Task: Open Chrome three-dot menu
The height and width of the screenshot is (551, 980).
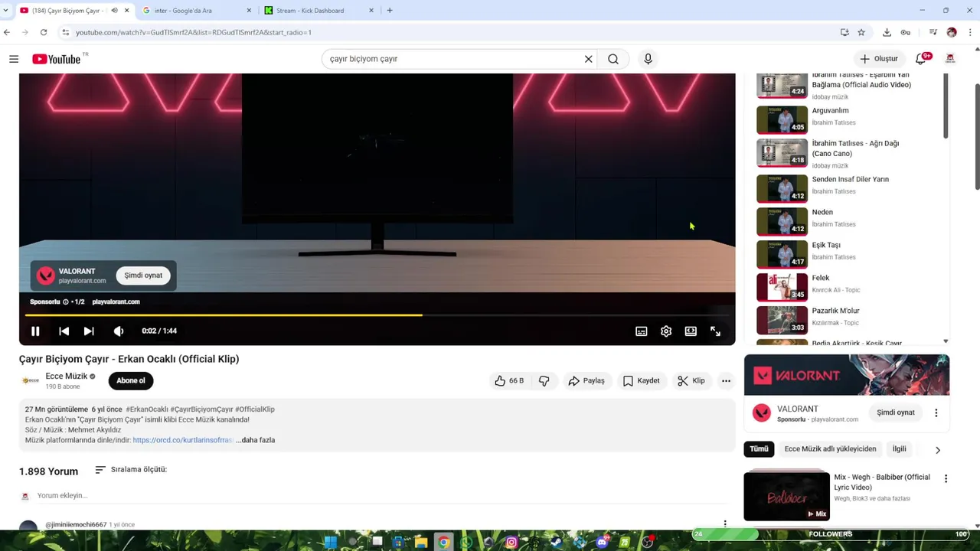Action: [x=971, y=32]
